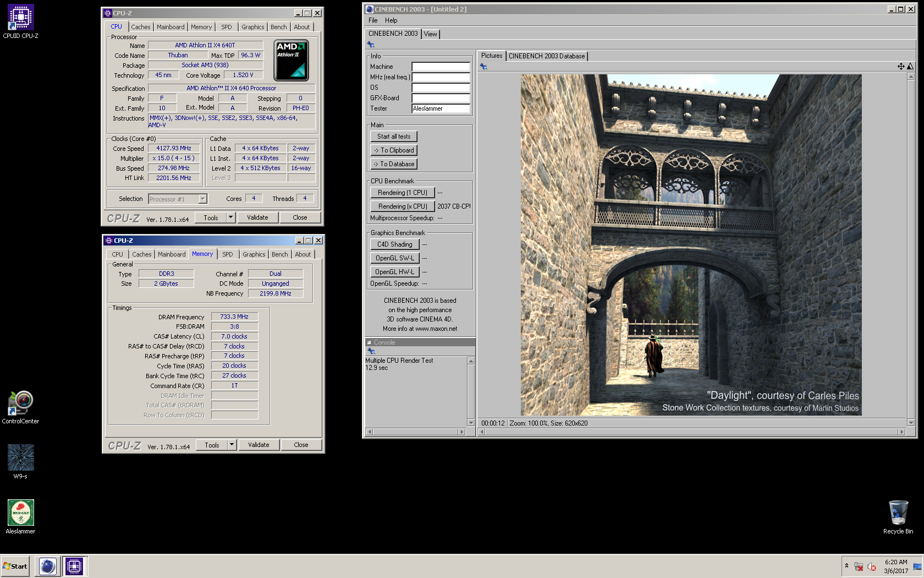
Task: Click the move/pan icon above the render image
Action: click(x=901, y=67)
